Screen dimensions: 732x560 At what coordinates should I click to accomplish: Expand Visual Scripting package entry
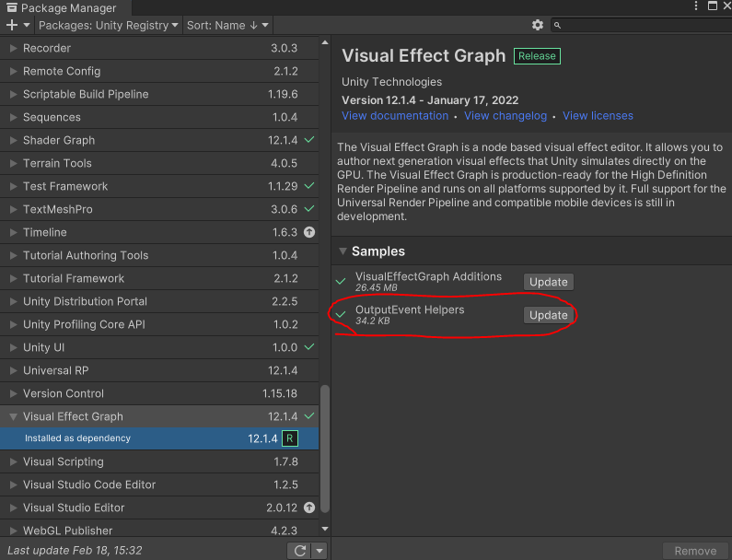tap(13, 461)
